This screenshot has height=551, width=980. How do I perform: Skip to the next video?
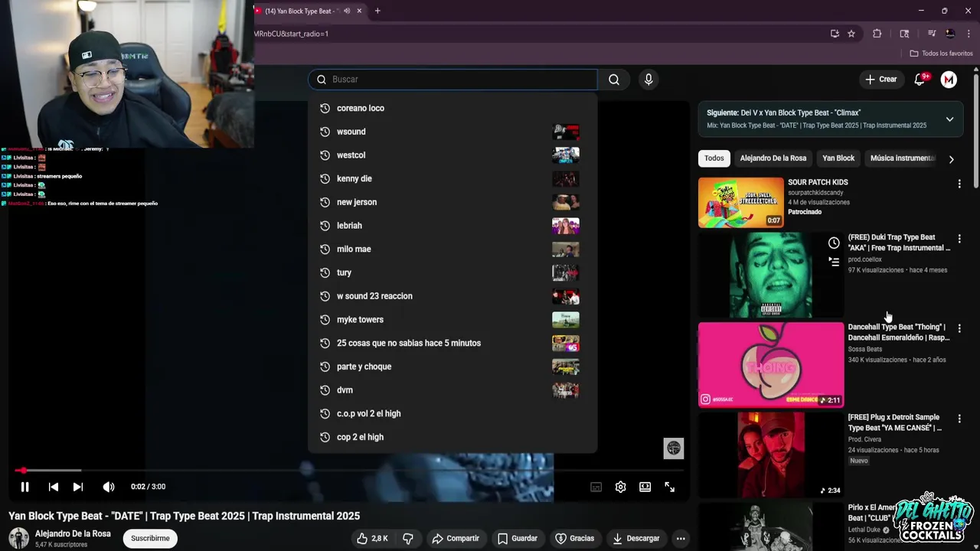coord(78,487)
